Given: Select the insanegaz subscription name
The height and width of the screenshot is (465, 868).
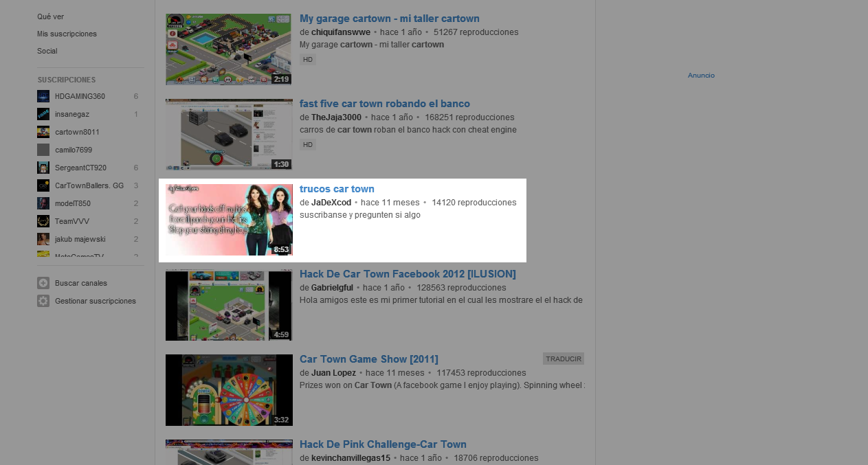Looking at the screenshot, I should pyautogui.click(x=72, y=114).
